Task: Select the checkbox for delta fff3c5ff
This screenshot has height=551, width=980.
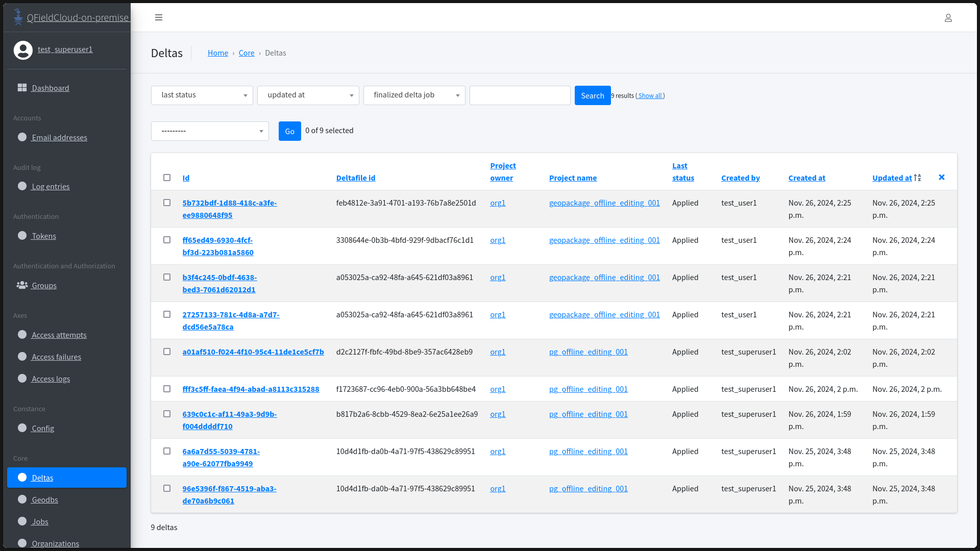Action: click(x=167, y=389)
